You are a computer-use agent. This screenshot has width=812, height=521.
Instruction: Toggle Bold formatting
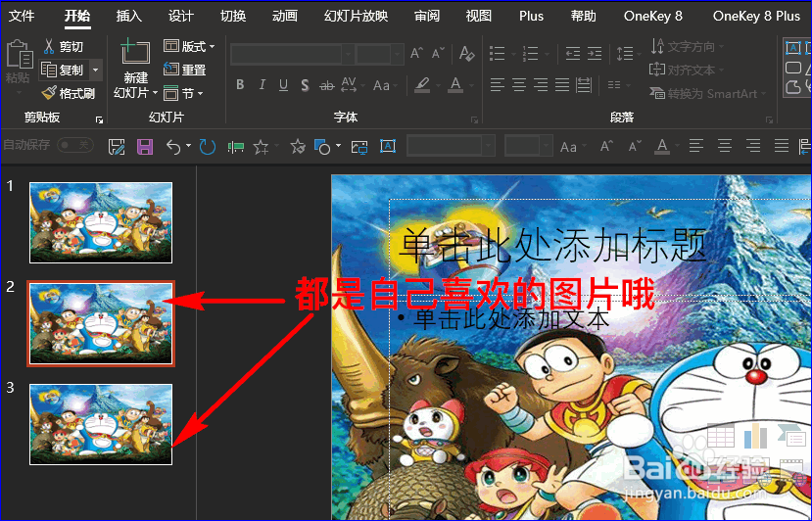point(240,85)
